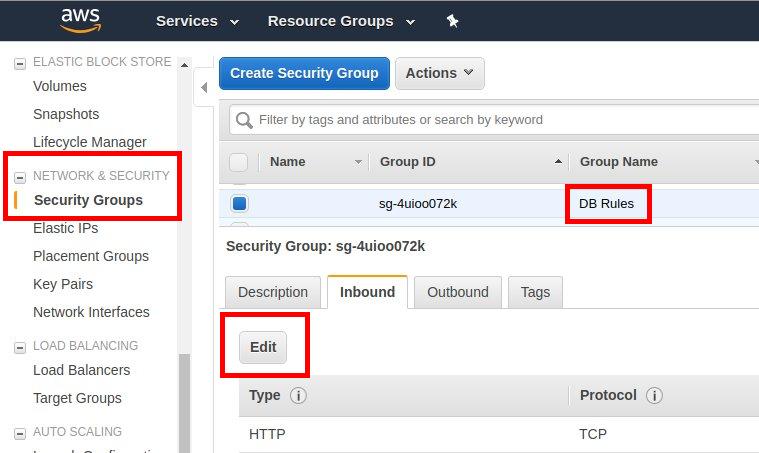
Task: Open the Actions dropdown
Action: [x=440, y=73]
